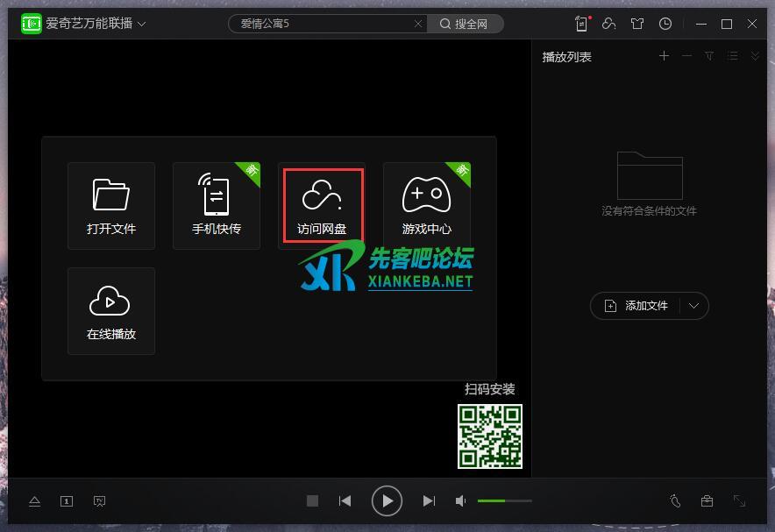Open the 打开文件 (open file) tile
This screenshot has height=532, width=775.
pos(111,206)
